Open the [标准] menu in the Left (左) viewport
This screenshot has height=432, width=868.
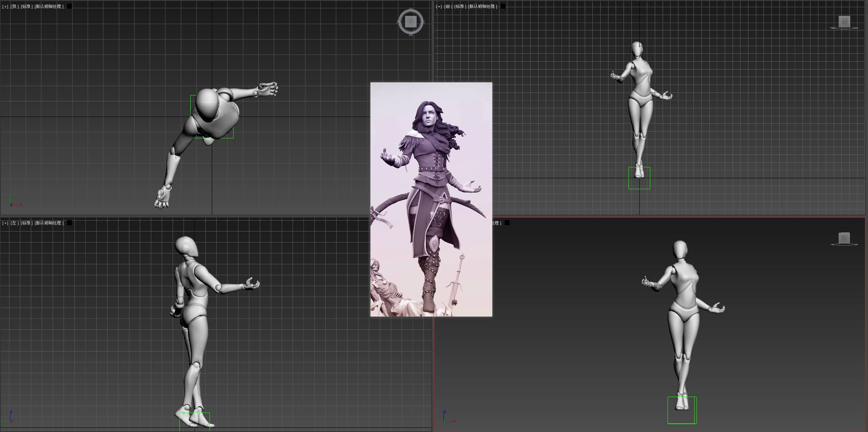[x=26, y=223]
